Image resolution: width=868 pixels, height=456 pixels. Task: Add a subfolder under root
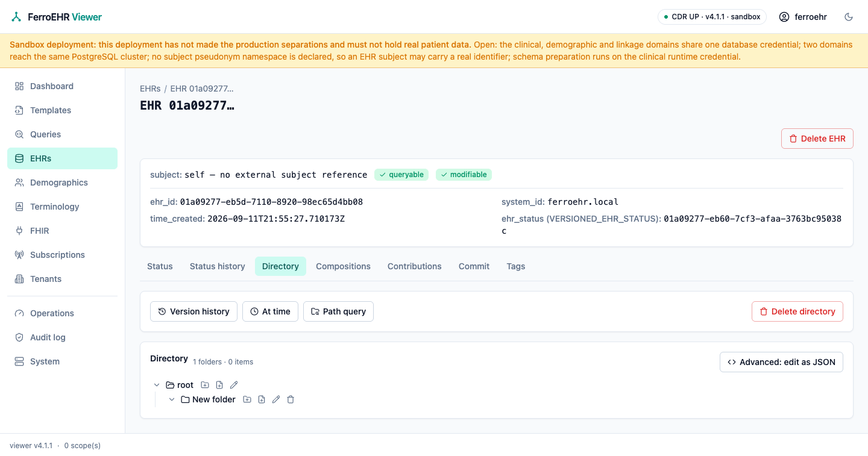click(x=205, y=385)
